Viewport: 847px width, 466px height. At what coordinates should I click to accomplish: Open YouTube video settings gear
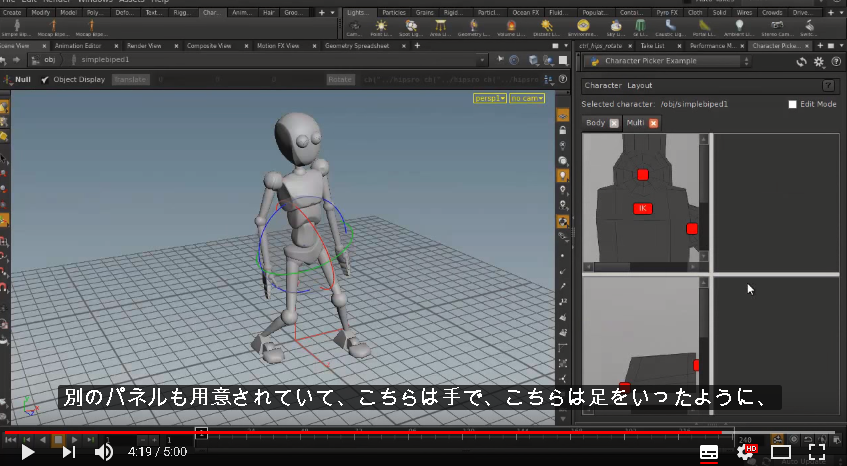pos(745,451)
